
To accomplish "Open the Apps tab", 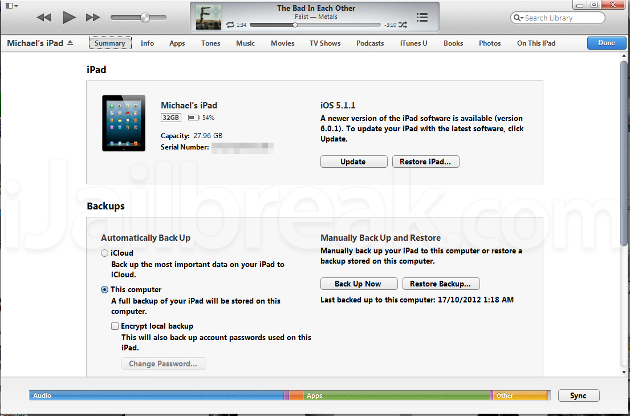I will pos(177,43).
